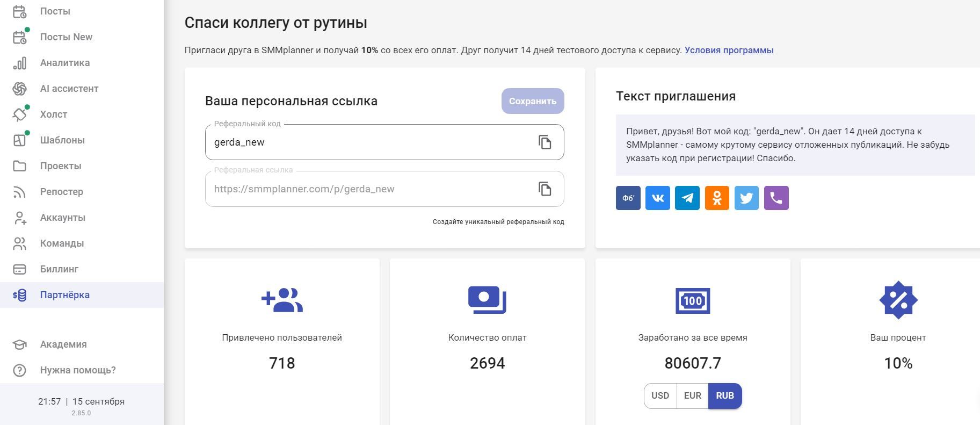The height and width of the screenshot is (425, 980).
Task: Click Создайте уникальный реферальный код hint
Action: 498,221
